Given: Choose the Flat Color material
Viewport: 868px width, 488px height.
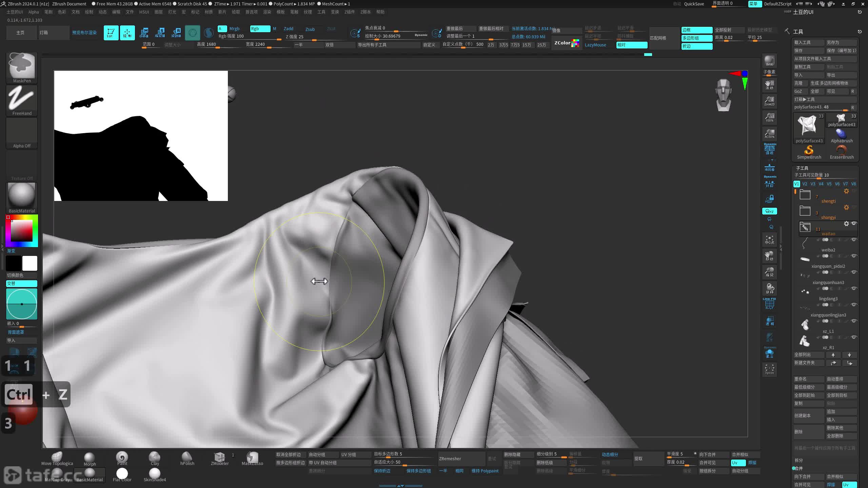Looking at the screenshot, I should pos(122,475).
